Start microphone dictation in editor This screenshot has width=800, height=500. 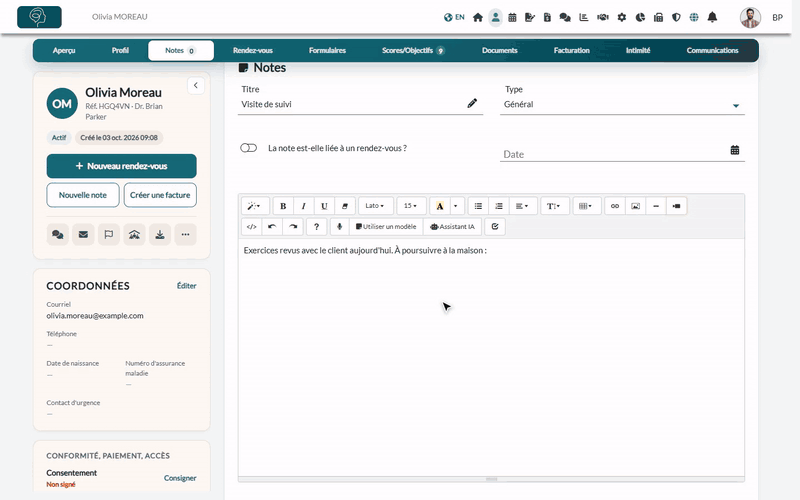339,227
